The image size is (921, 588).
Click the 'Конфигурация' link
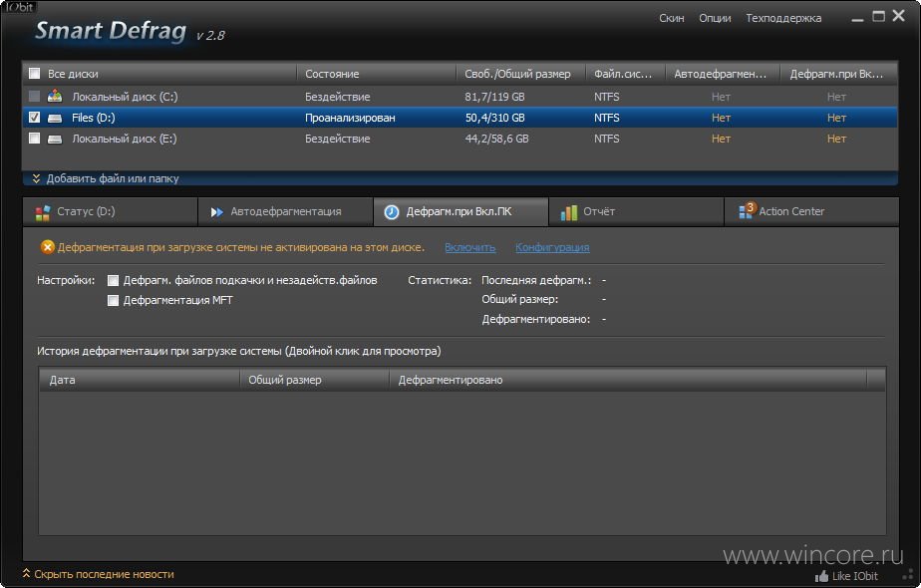click(552, 248)
